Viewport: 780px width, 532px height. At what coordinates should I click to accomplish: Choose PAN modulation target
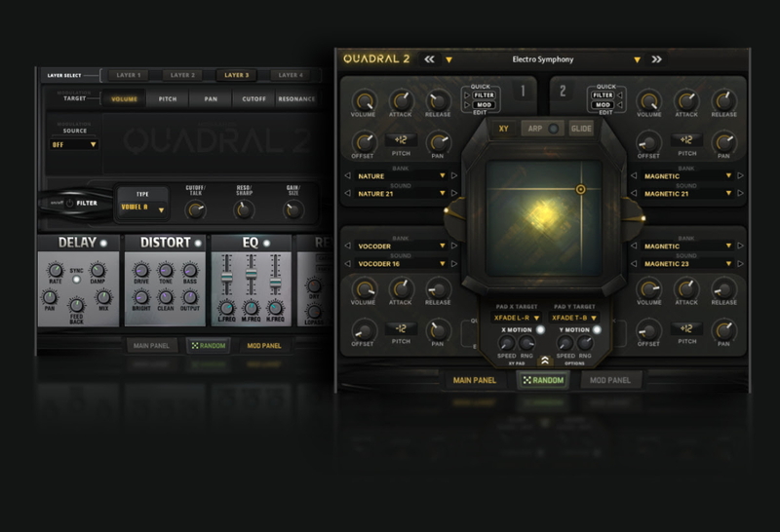point(211,99)
